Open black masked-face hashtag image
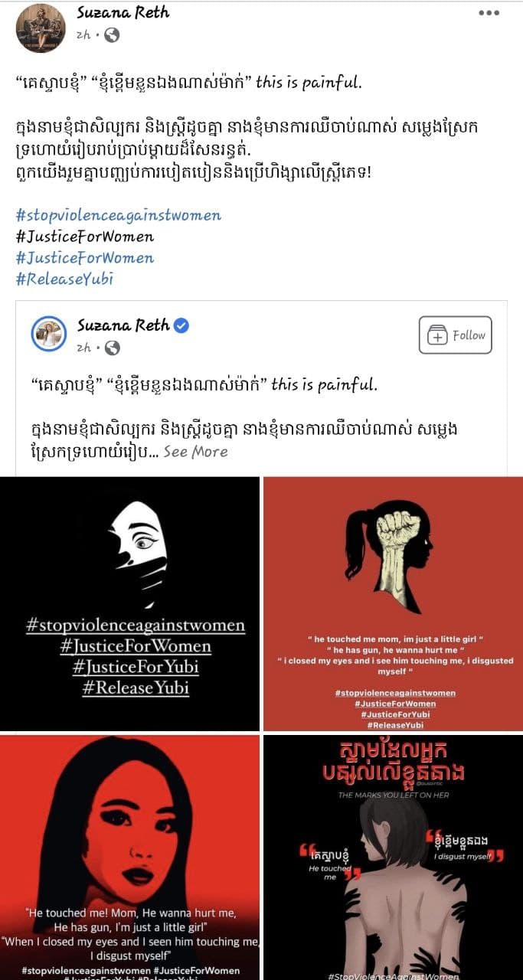This screenshot has width=523, height=980. (129, 603)
